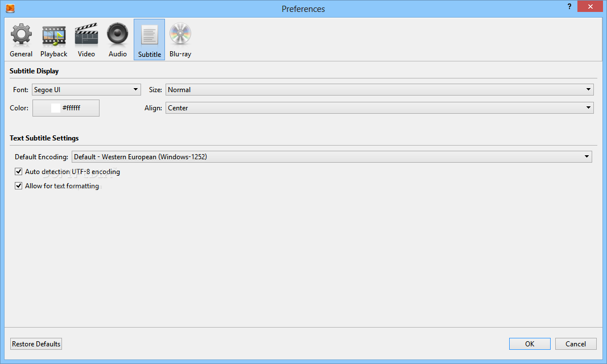Image resolution: width=607 pixels, height=364 pixels.
Task: Cancel the Preferences dialog
Action: pos(576,344)
